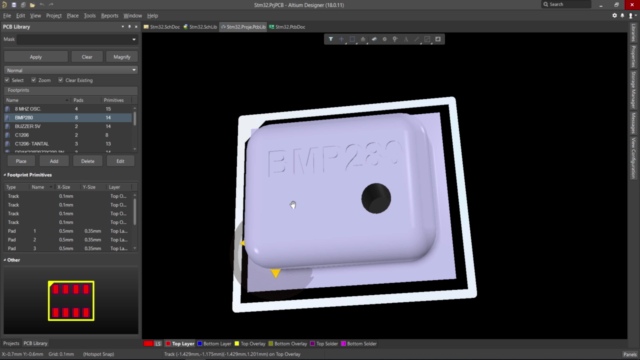Click the Delete footprint button
This screenshot has width=640, height=360.
(87, 161)
